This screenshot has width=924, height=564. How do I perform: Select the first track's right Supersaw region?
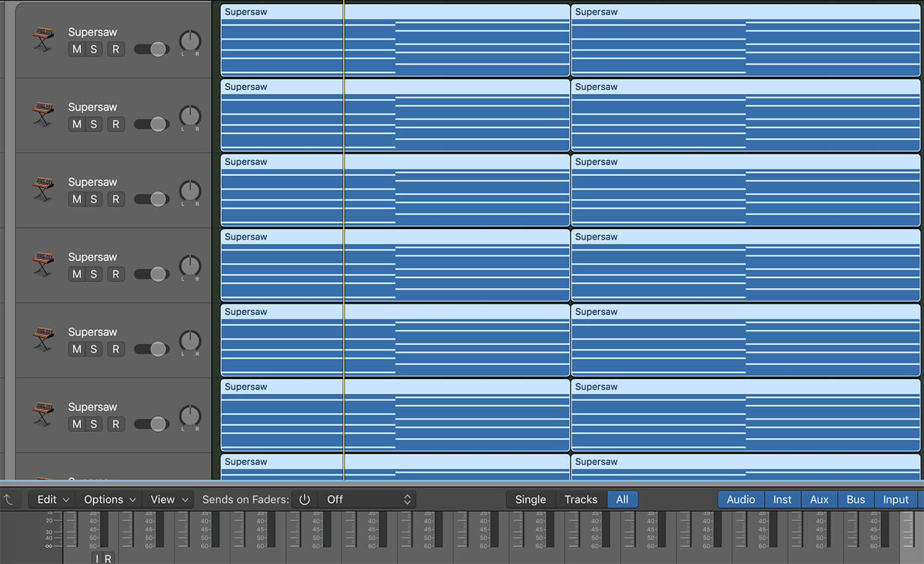(746, 40)
